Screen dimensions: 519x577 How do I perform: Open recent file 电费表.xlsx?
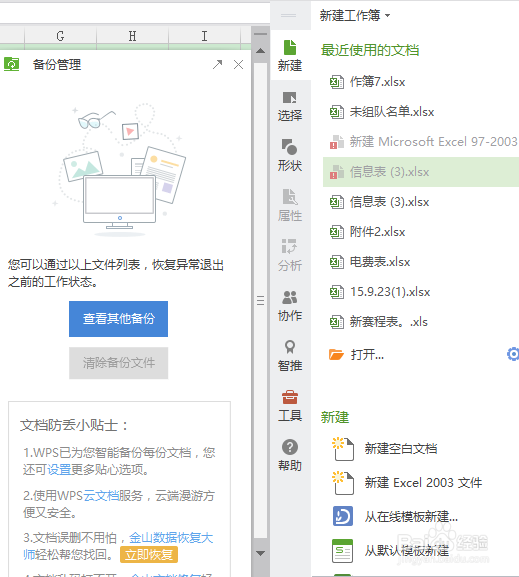[x=380, y=262]
